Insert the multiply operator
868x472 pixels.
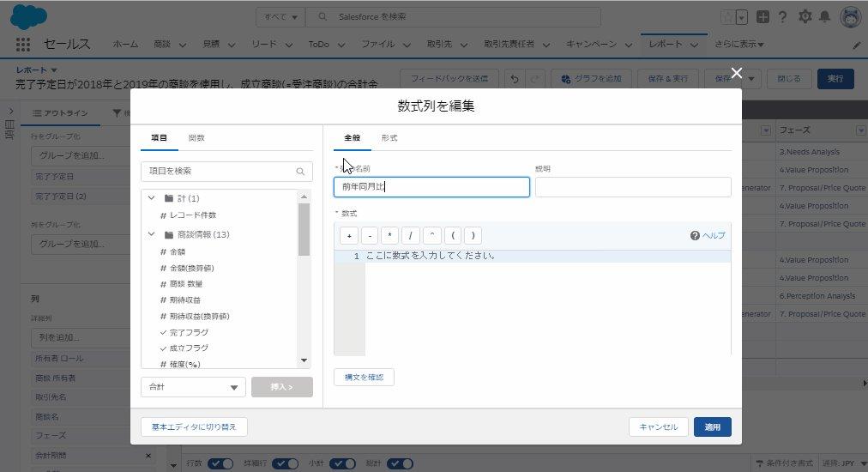[389, 235]
